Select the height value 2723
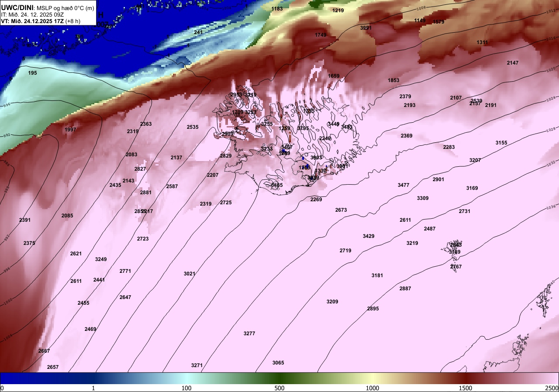 click(x=143, y=239)
